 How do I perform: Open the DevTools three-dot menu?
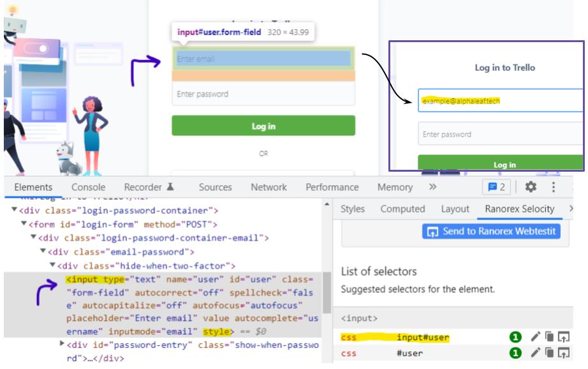click(x=554, y=187)
